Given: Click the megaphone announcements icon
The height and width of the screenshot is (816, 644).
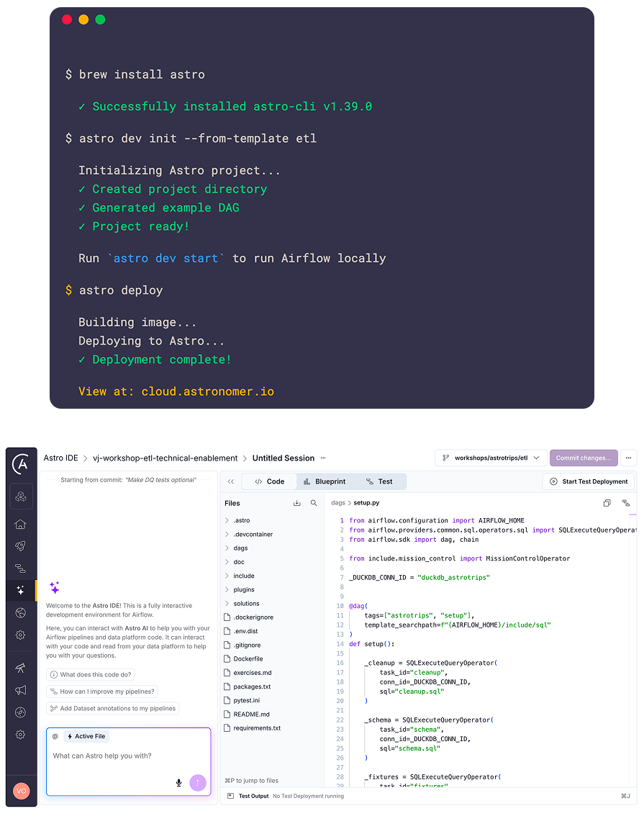Looking at the screenshot, I should pyautogui.click(x=21, y=690).
